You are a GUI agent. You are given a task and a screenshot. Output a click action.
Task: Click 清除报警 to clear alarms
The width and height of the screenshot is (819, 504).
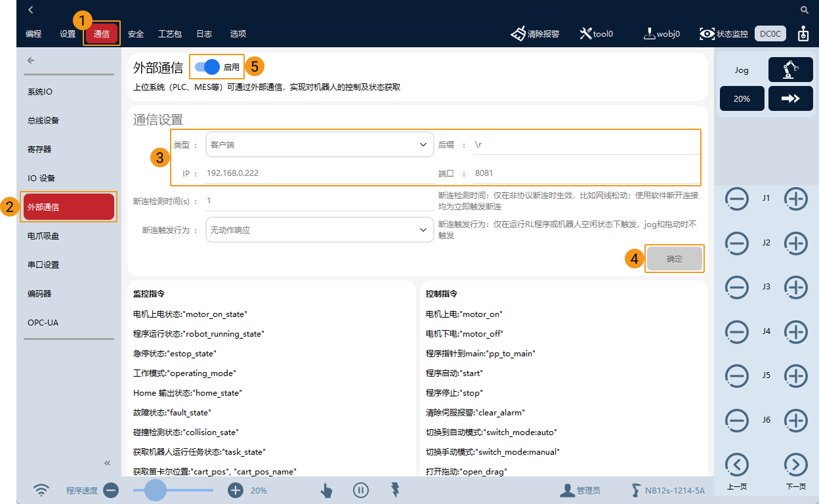coord(535,33)
